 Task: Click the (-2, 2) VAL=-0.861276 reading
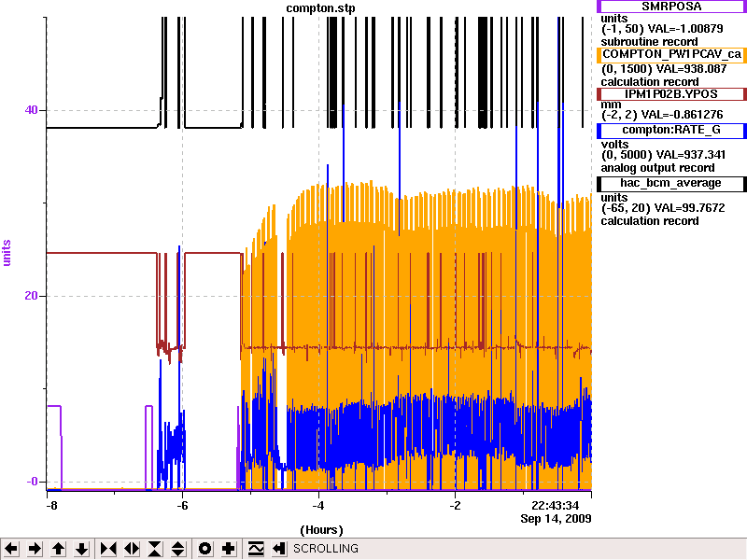pyautogui.click(x=662, y=115)
